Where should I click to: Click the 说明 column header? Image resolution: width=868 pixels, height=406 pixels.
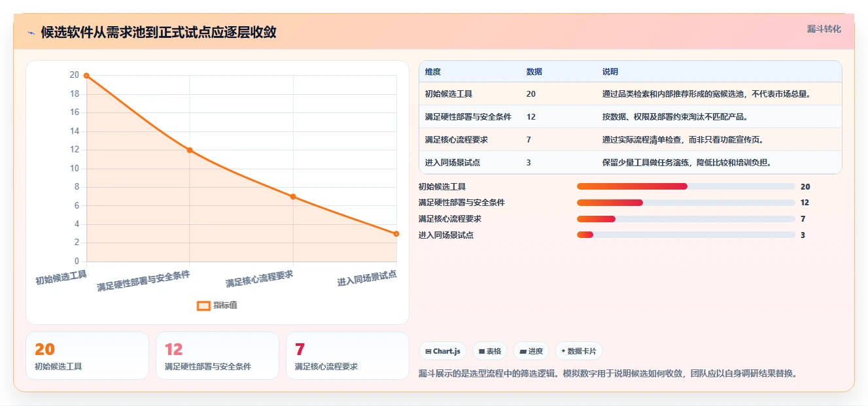[610, 72]
